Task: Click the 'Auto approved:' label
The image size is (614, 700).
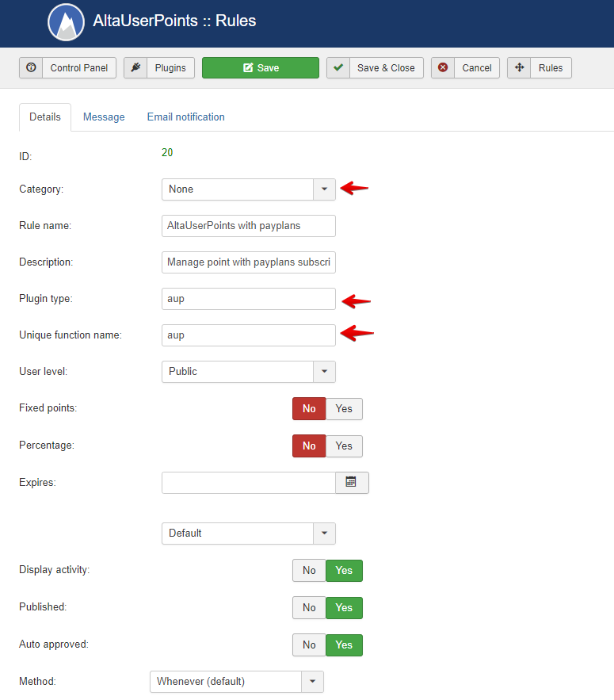Action: point(54,645)
